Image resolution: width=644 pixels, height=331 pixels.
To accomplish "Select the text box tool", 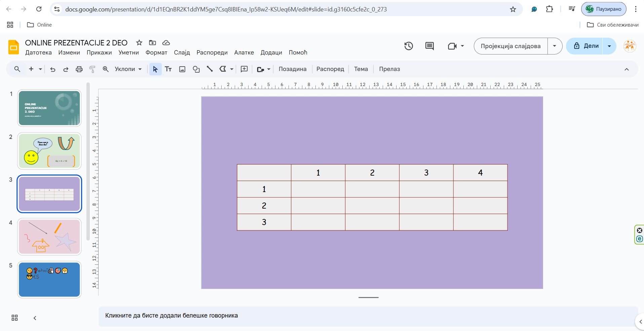I will [x=168, y=69].
